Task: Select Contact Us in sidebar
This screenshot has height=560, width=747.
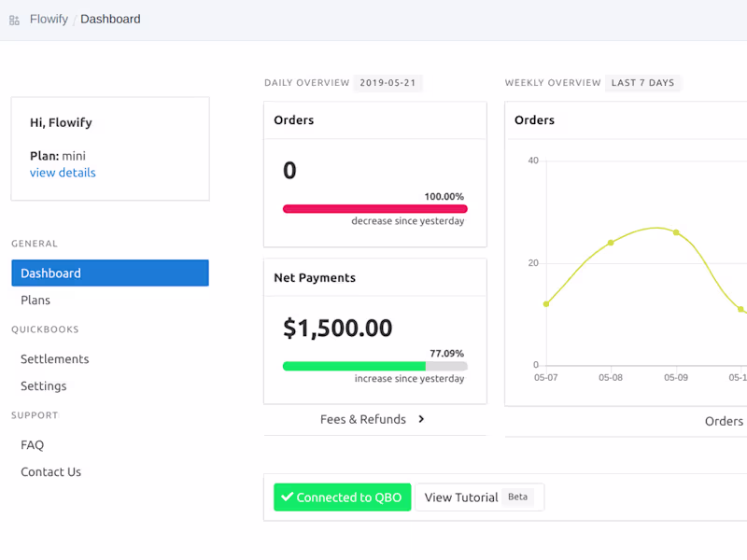Action: [x=51, y=472]
